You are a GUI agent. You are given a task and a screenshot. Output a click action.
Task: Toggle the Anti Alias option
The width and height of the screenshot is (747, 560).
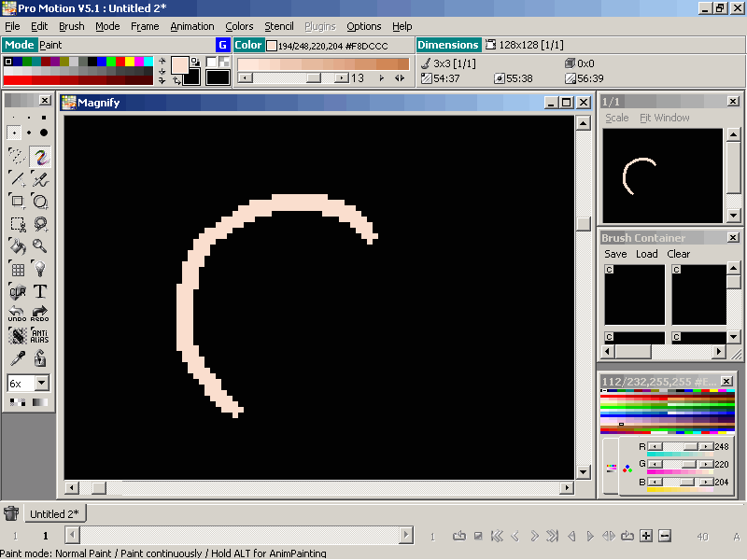point(40,336)
